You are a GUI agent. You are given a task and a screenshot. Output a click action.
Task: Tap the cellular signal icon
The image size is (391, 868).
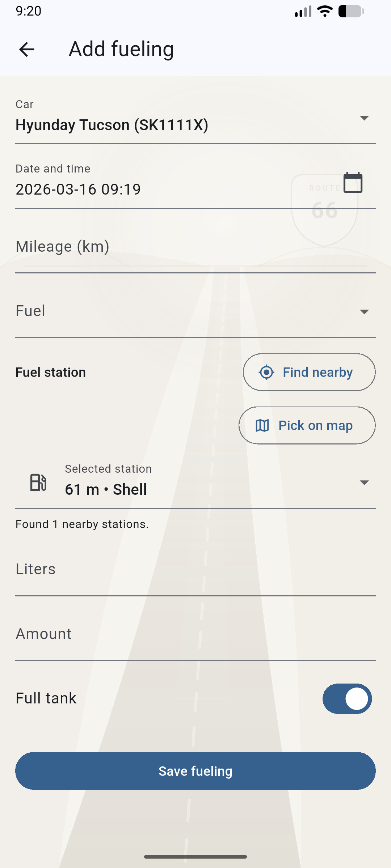[303, 11]
